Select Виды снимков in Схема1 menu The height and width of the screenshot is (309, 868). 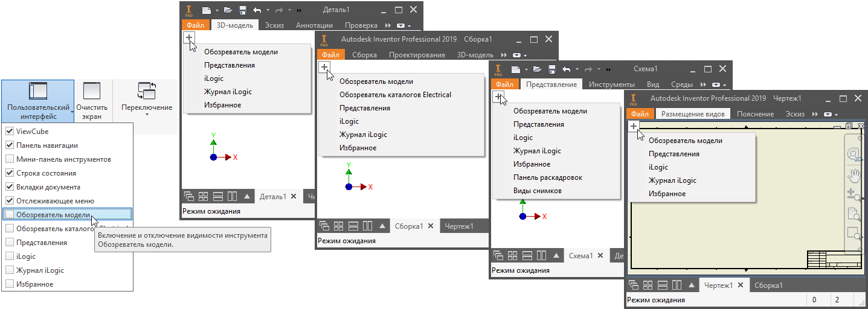click(x=538, y=191)
